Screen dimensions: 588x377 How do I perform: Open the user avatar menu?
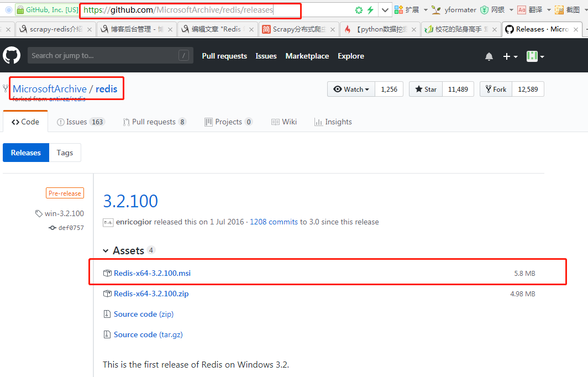click(535, 56)
